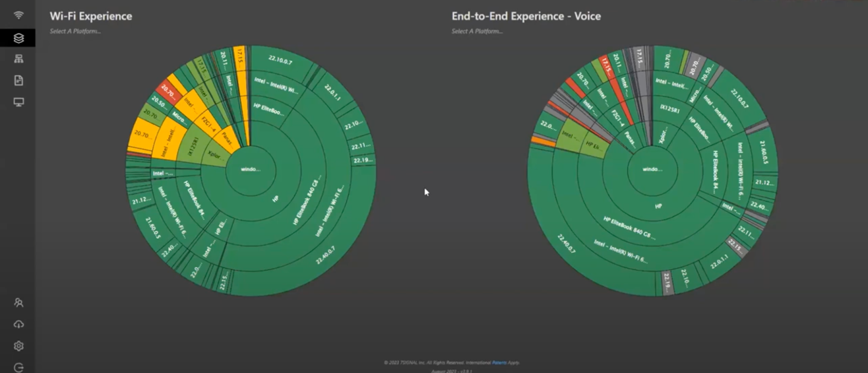Expand Wi-Fi Experience platform selector
868x373 pixels.
point(75,31)
